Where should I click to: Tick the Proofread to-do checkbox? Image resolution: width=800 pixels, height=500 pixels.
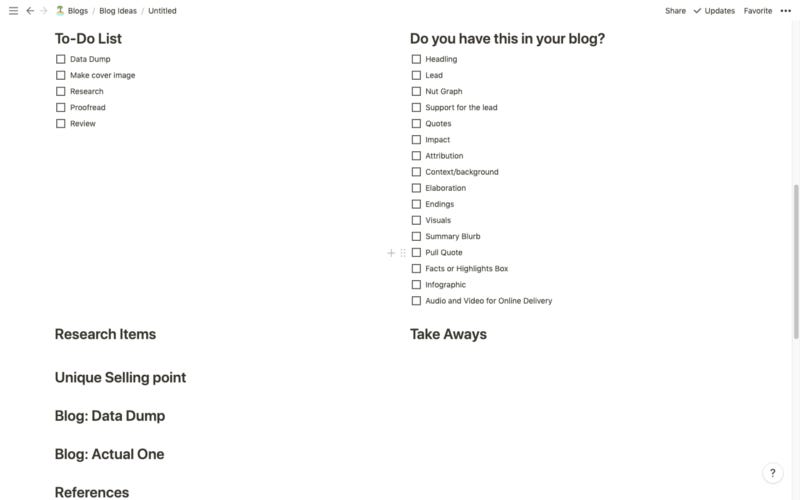pyautogui.click(x=61, y=107)
